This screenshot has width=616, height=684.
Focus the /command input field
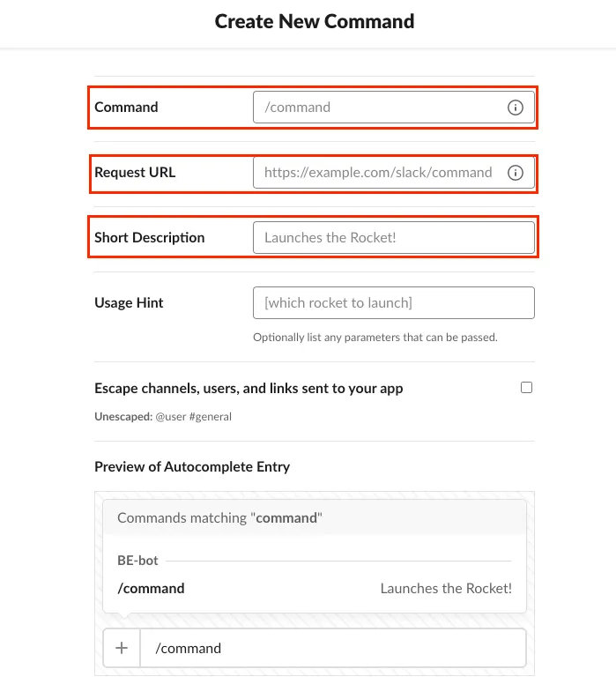point(381,108)
